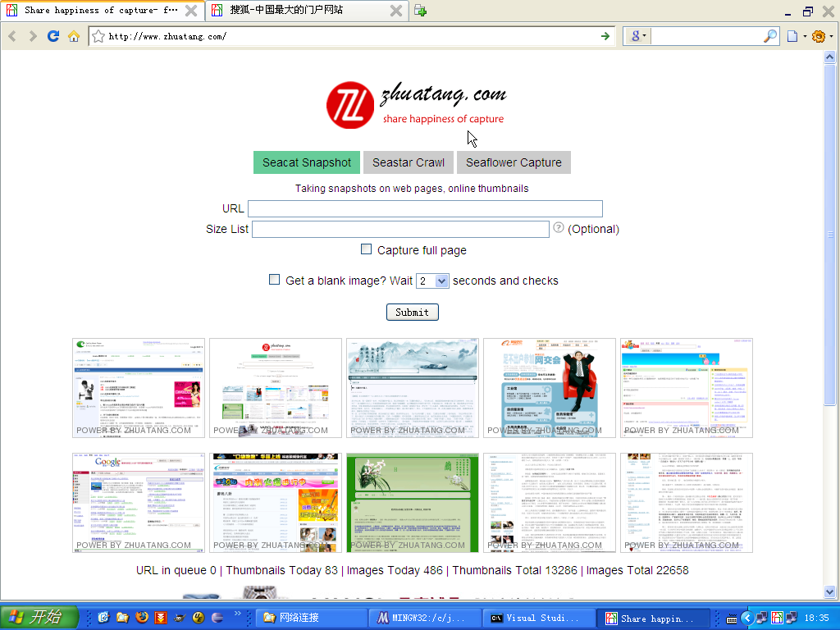Open MINGW32 taskbar window
The width and height of the screenshot is (840, 630).
pos(425,619)
